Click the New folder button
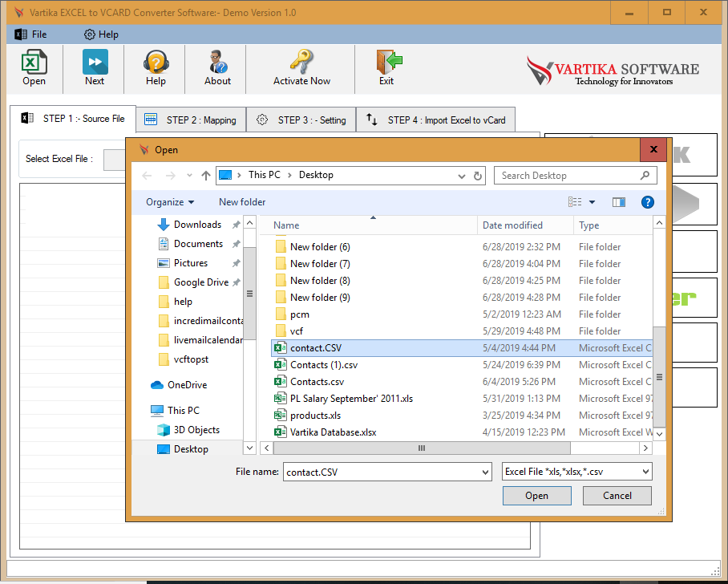The width and height of the screenshot is (728, 584). pos(242,202)
